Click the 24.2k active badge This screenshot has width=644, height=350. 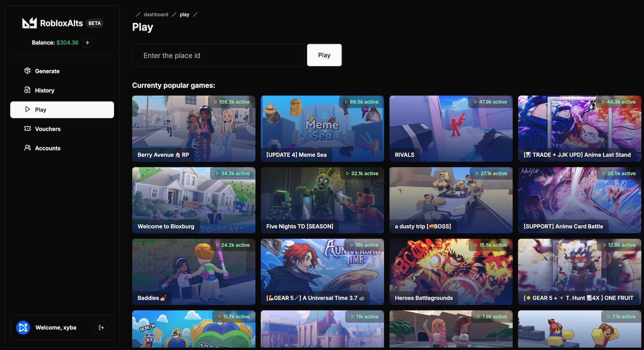233,245
